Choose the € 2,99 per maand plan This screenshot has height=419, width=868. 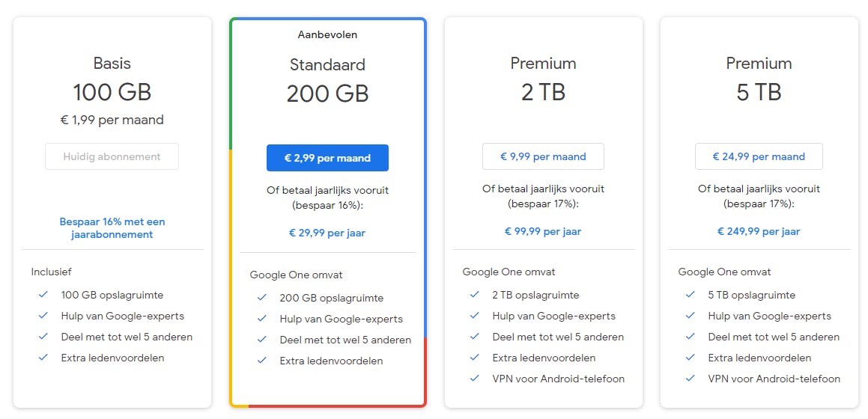327,158
